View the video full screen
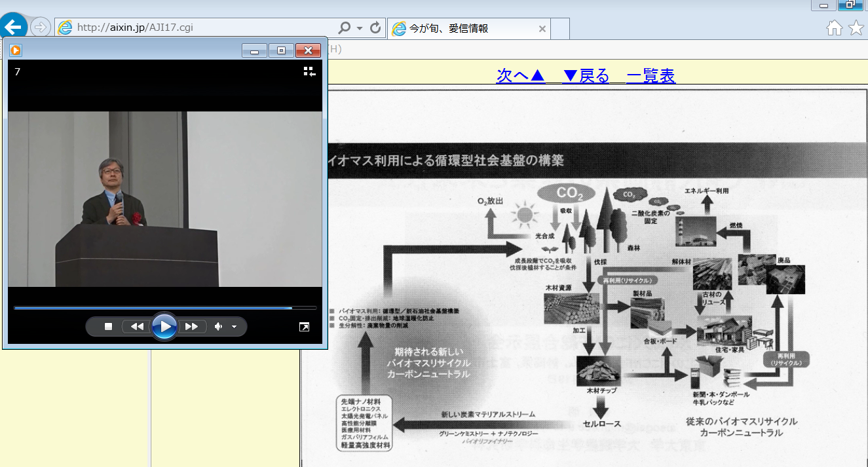This screenshot has height=467, width=868. 304,327
